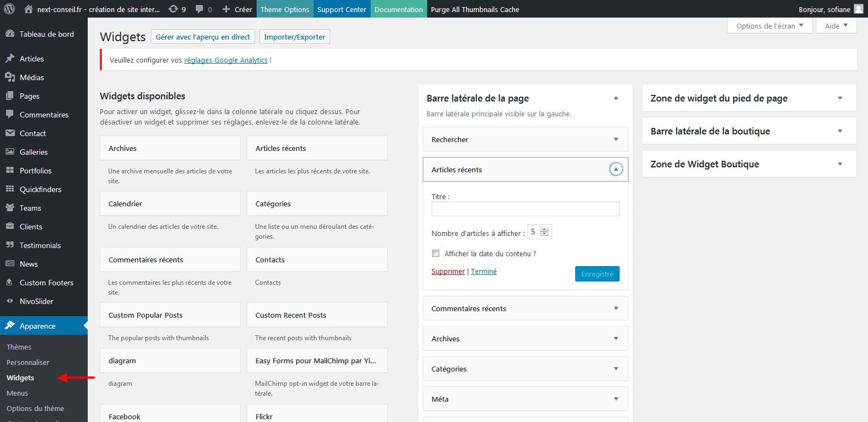Viewport: 868px width, 422px height.
Task: Expand Zone de Widget Boutique panel
Action: click(839, 164)
